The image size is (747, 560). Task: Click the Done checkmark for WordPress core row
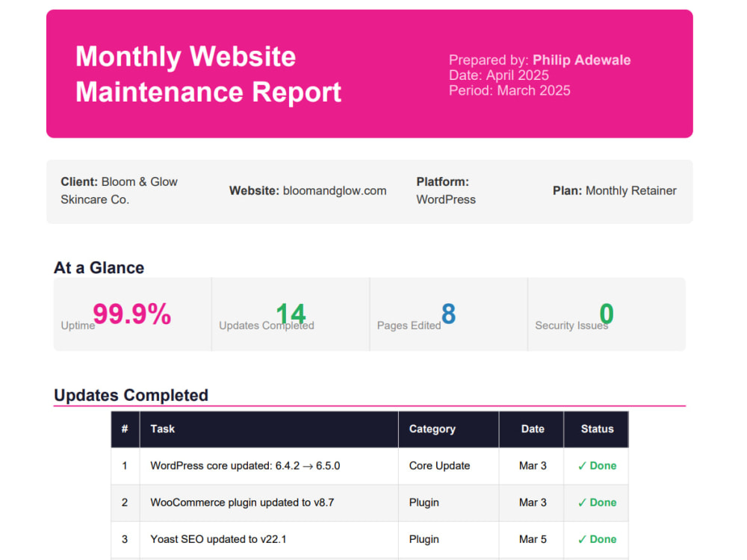[597, 466]
